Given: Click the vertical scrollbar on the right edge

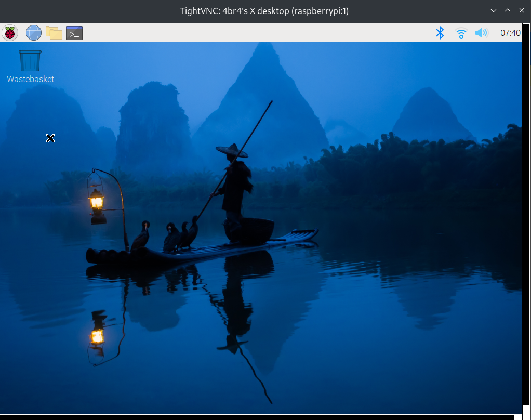Looking at the screenshot, I should coord(526,208).
